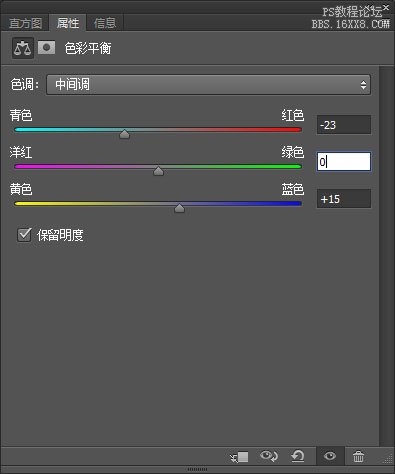Click the yellow-blue value field showing +15
This screenshot has width=395, height=474.
coord(344,199)
